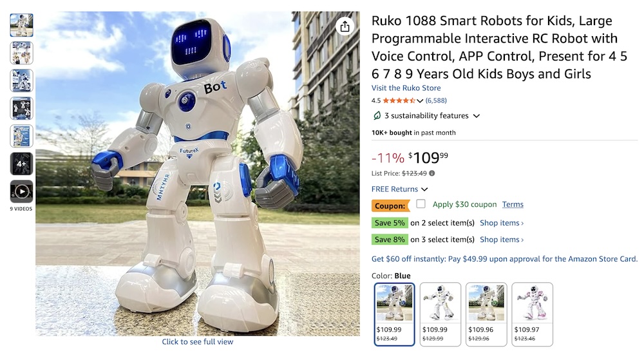Select the $109.96 color variant swatch

[x=486, y=314]
